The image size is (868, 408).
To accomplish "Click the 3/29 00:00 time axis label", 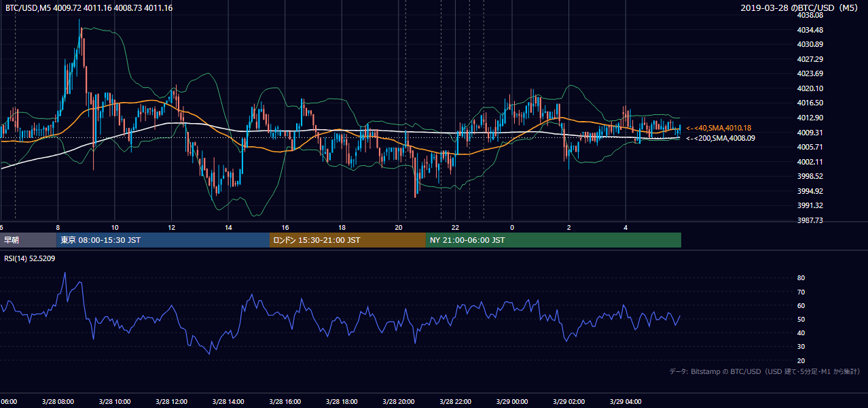I will point(512,402).
